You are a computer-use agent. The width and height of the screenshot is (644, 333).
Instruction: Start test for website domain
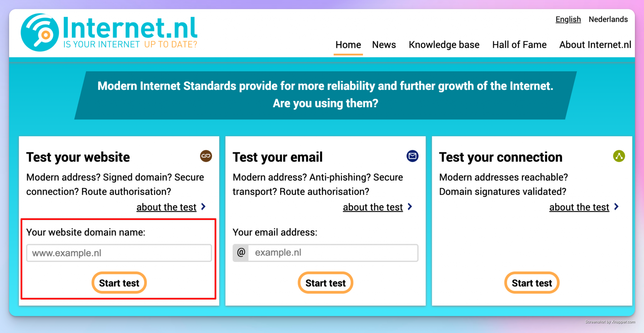click(x=119, y=283)
